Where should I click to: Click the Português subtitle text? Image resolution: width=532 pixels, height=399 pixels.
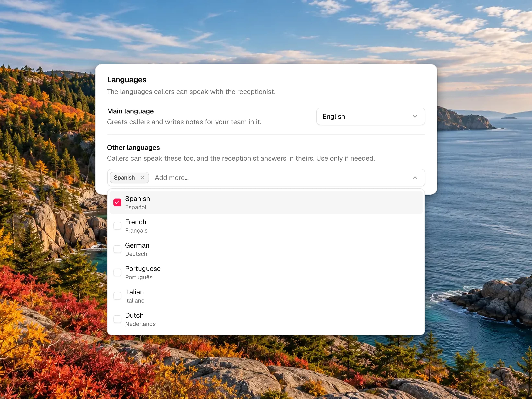coord(139,277)
